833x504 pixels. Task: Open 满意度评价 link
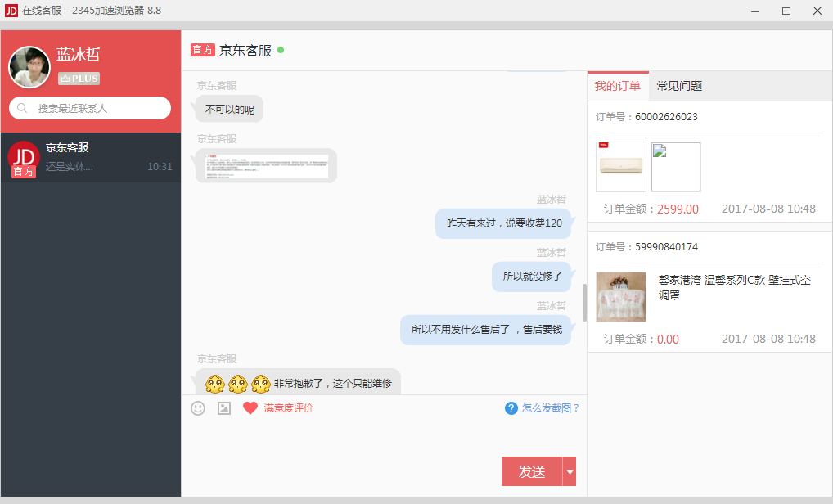click(289, 408)
